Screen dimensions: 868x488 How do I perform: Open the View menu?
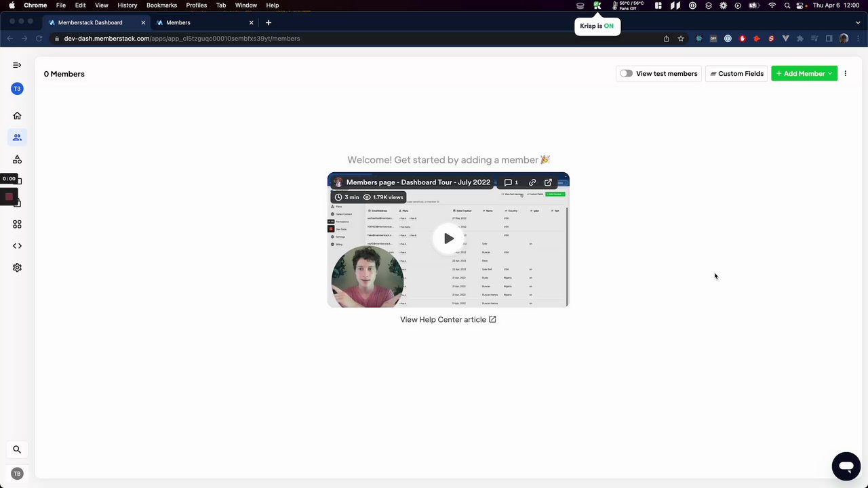102,5
